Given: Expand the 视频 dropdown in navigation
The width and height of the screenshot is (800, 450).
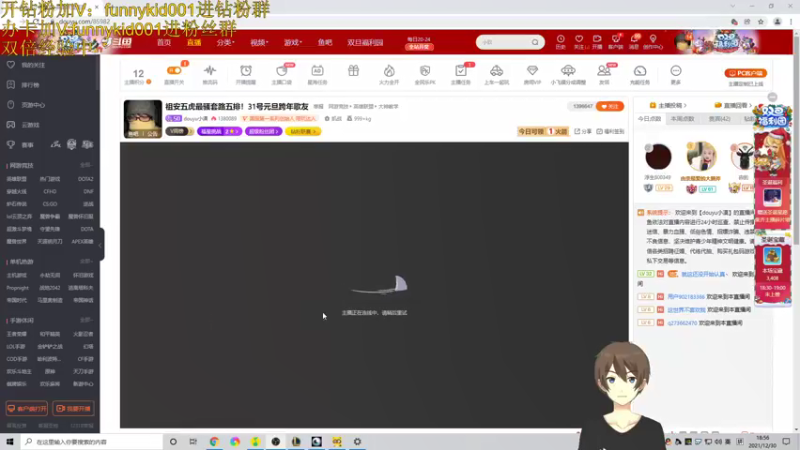Looking at the screenshot, I should [259, 42].
